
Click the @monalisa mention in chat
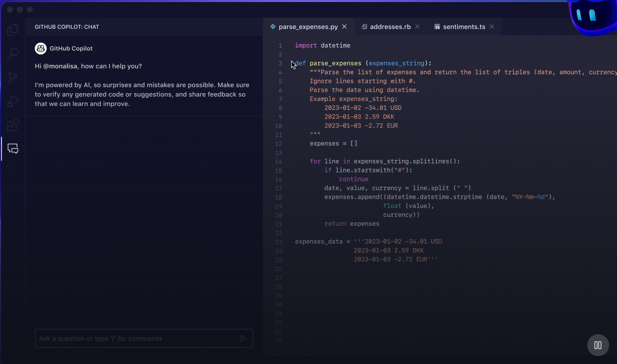click(60, 66)
